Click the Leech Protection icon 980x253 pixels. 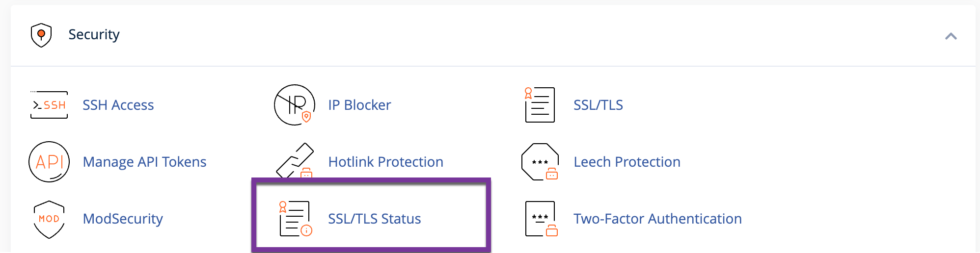[x=540, y=162]
